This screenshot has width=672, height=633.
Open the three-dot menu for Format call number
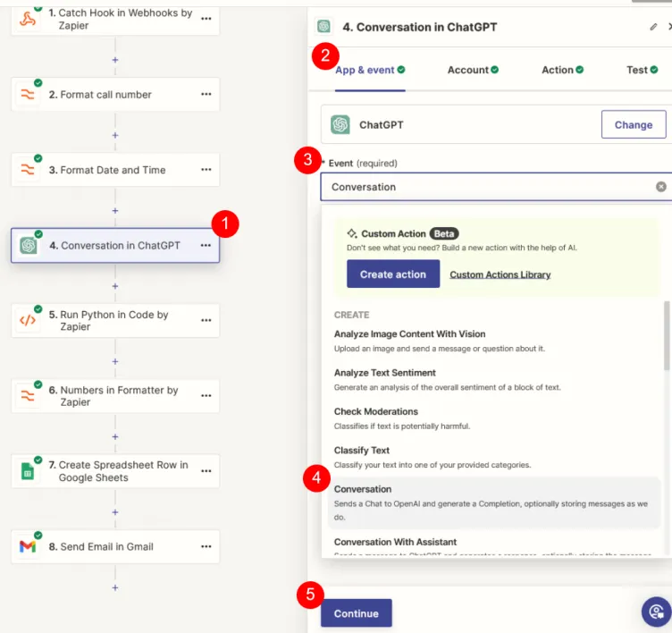point(206,95)
